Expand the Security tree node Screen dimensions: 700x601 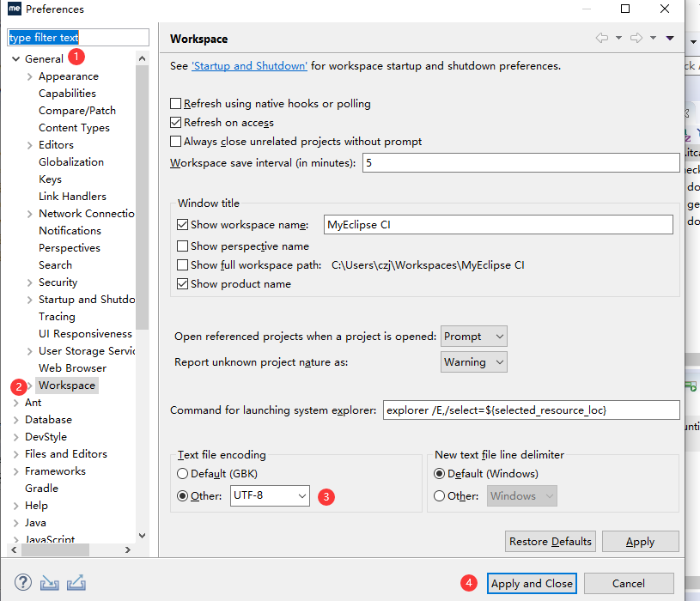pyautogui.click(x=29, y=282)
